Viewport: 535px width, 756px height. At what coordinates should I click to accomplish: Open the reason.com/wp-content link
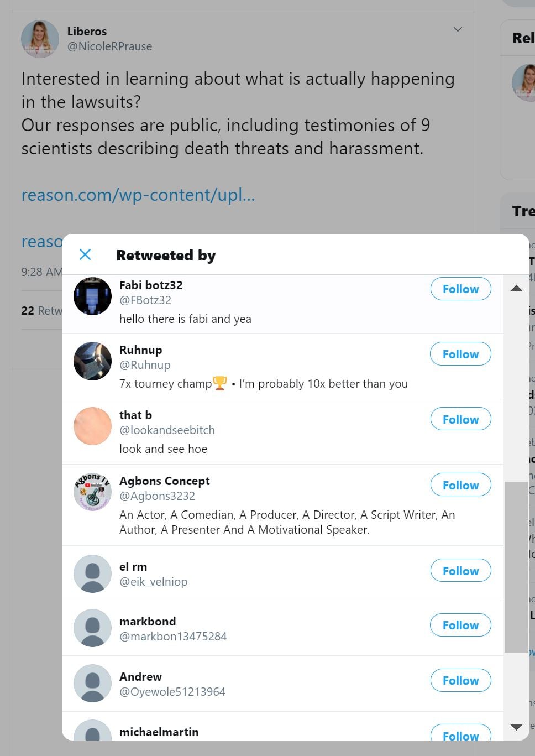(138, 195)
